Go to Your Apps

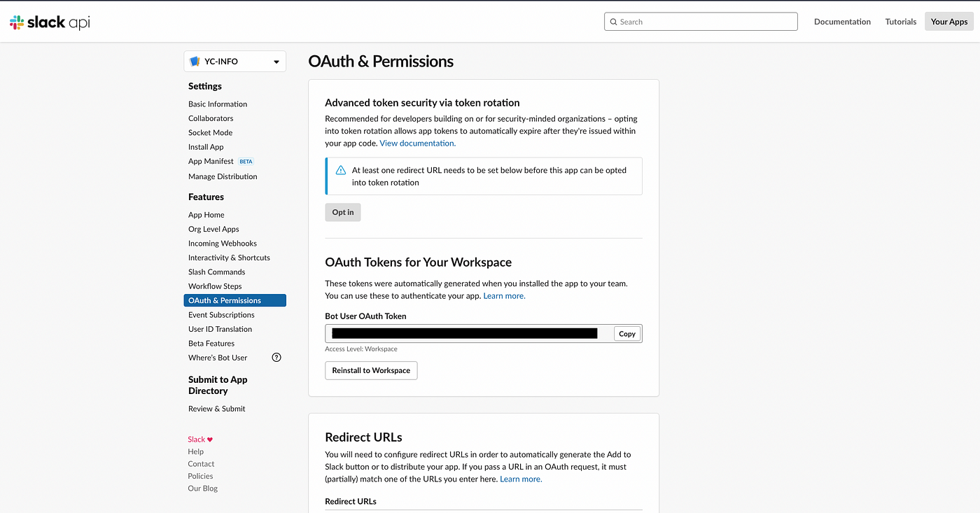949,22
